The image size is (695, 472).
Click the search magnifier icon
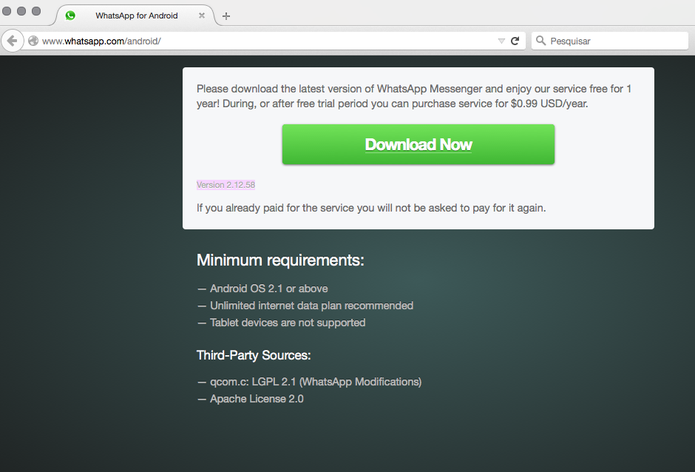click(x=540, y=41)
